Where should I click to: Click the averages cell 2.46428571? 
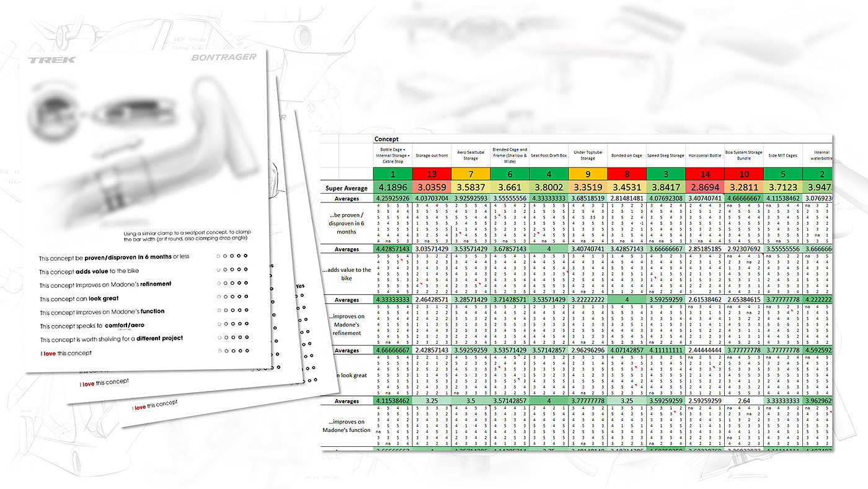(x=431, y=300)
